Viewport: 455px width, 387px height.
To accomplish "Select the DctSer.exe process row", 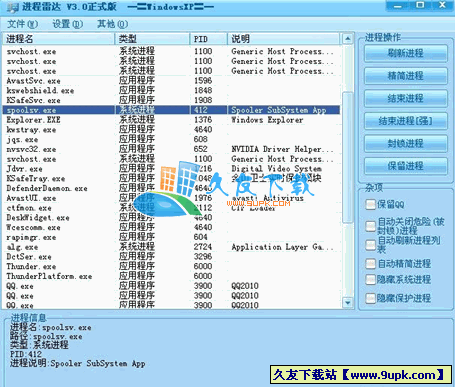I will 171,257.
